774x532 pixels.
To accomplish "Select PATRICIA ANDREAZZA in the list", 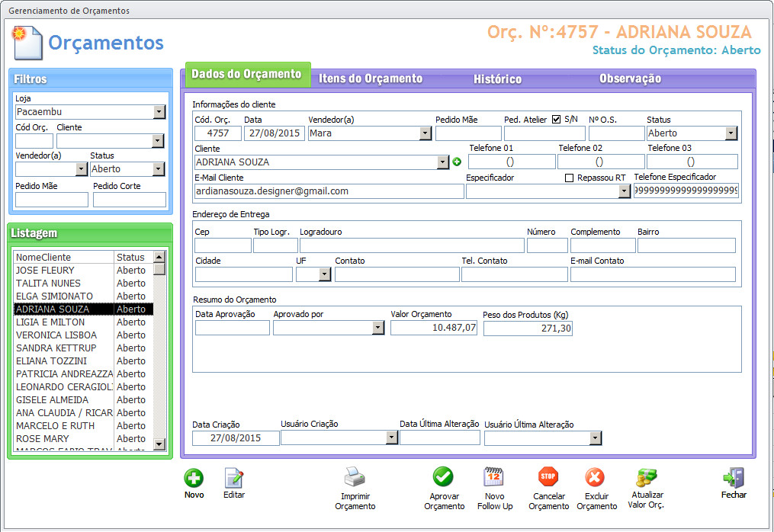I will 83,373.
